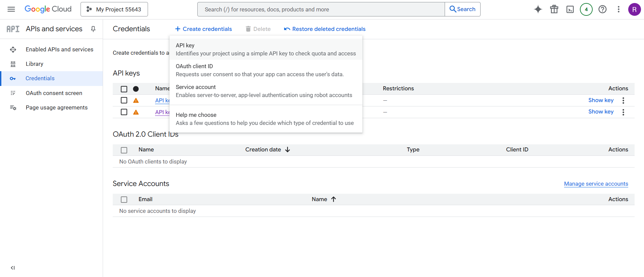The height and width of the screenshot is (277, 644).
Task: Open the account avatar R
Action: 634,9
